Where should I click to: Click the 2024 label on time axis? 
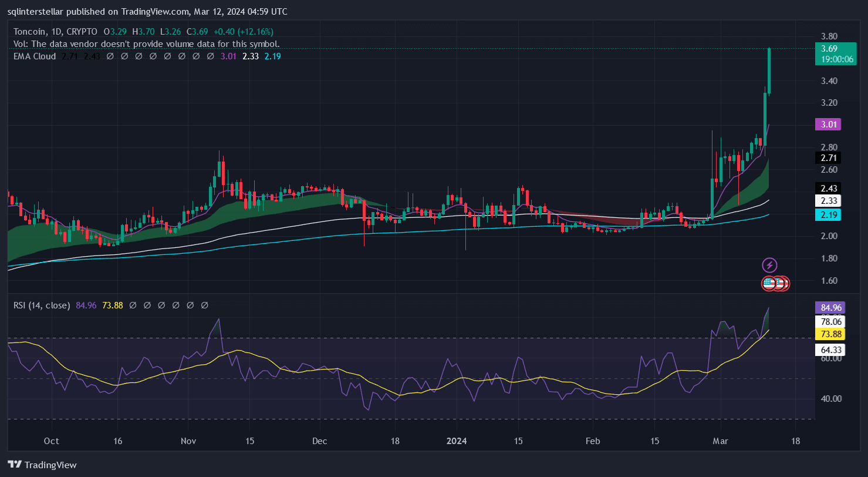[455, 441]
